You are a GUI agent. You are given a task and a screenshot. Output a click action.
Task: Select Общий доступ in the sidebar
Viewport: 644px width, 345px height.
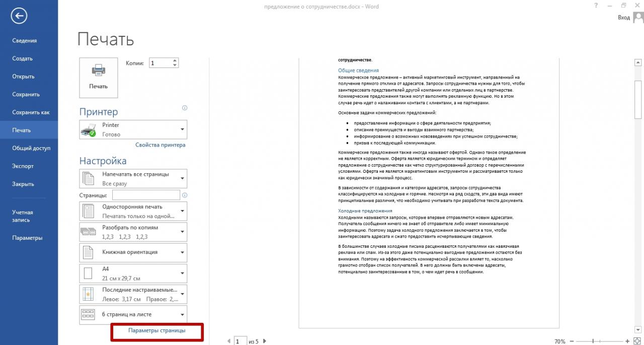tap(29, 148)
